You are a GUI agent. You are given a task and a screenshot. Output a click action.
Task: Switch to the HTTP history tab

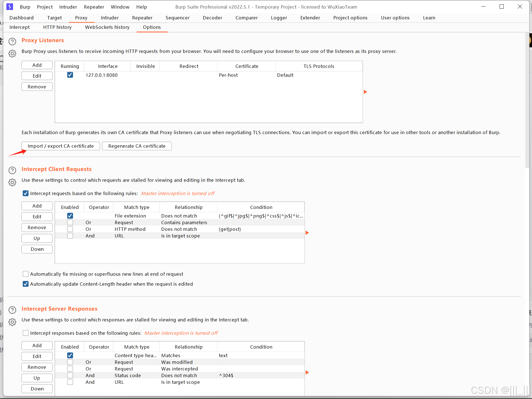(x=57, y=27)
